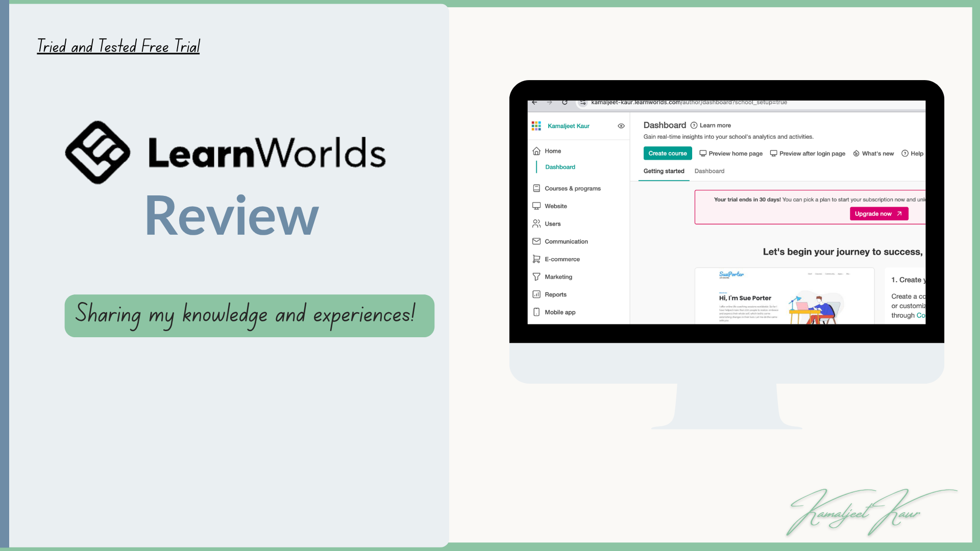Open Help
This screenshot has width=980, height=551.
(x=917, y=154)
